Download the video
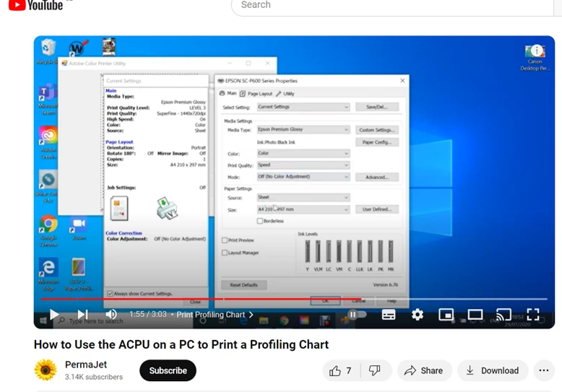562x392 pixels. coord(493,370)
